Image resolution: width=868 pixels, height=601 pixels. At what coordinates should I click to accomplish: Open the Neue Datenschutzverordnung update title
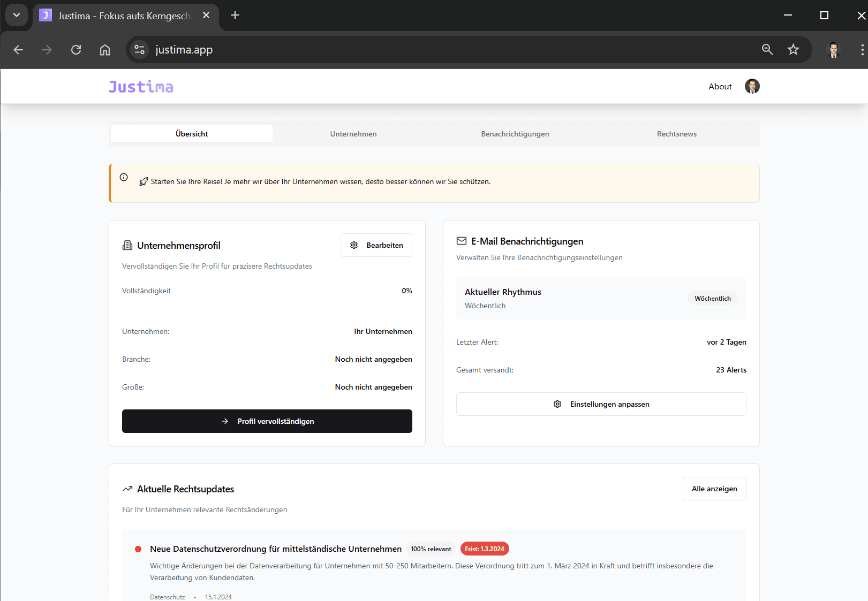click(x=276, y=549)
